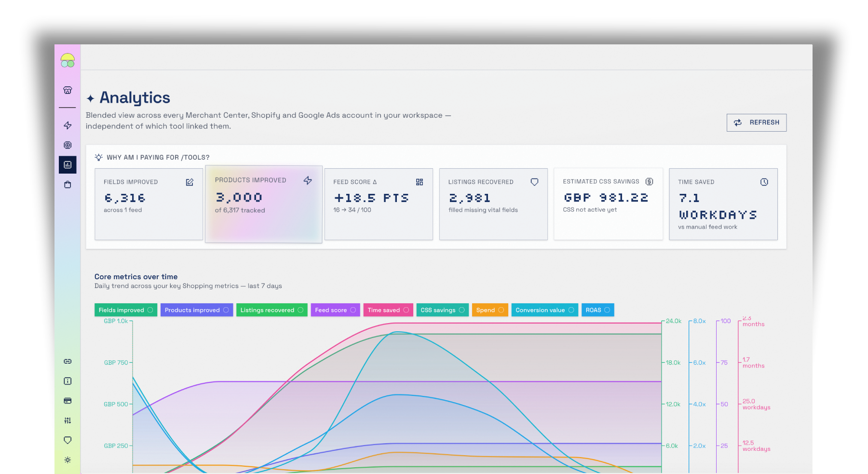Click the app logo at top
This screenshot has width=868, height=474.
coord(68,60)
